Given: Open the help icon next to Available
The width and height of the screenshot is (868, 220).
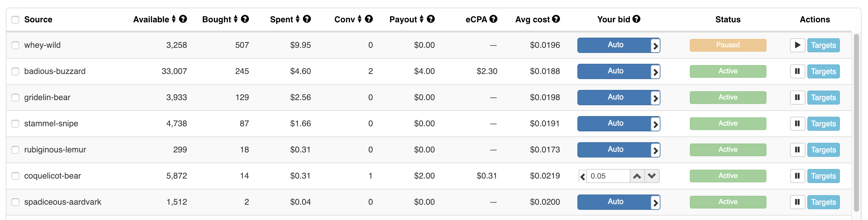Looking at the screenshot, I should (183, 19).
